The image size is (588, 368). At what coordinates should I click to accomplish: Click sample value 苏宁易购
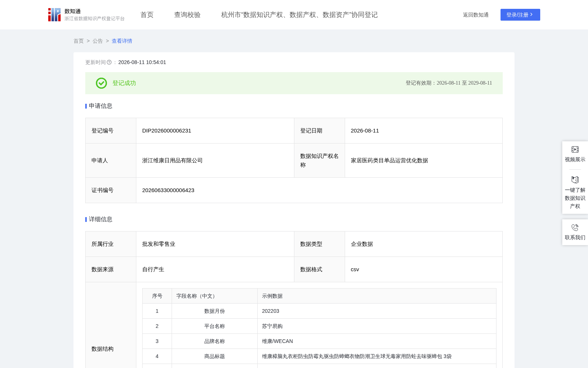tap(272, 326)
